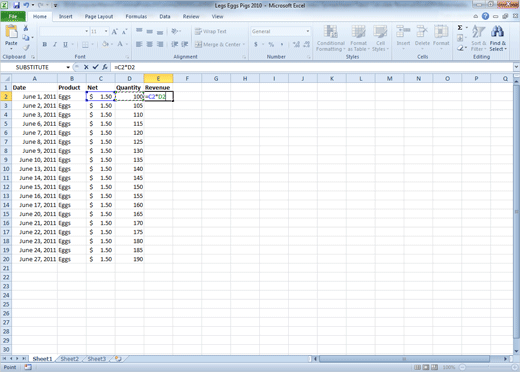This screenshot has width=520, height=372.
Task: Click the Fill Color bucket icon
Action: tap(105, 44)
